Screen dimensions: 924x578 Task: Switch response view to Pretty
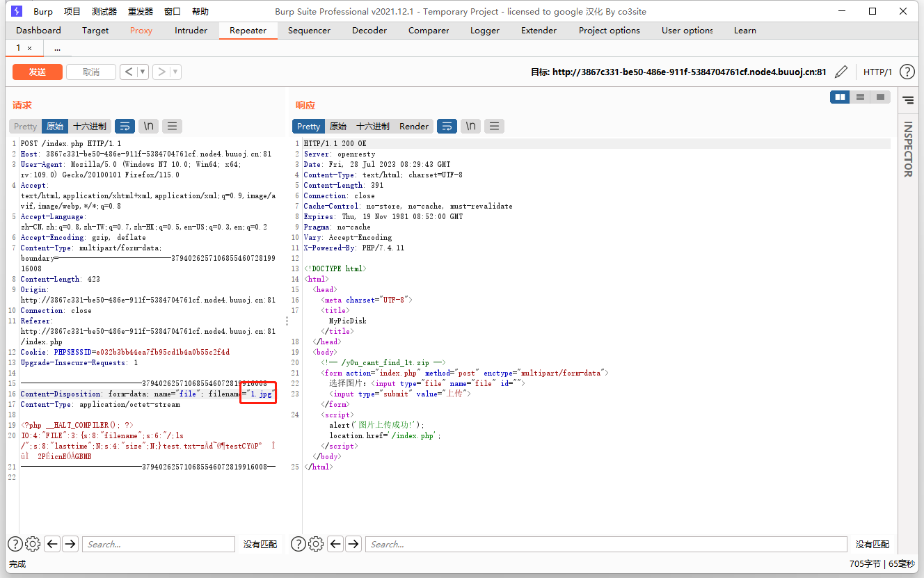click(x=308, y=126)
